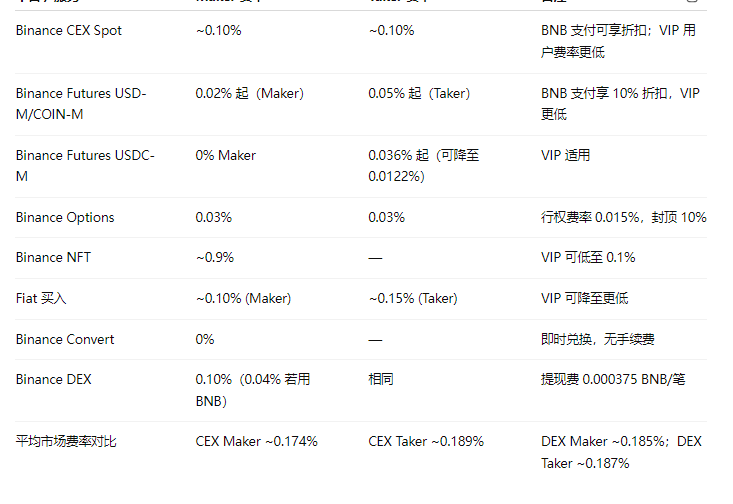Click the 0.05% 起 (Taker) fee cell
Screen dimensions: 733x504
click(x=419, y=94)
